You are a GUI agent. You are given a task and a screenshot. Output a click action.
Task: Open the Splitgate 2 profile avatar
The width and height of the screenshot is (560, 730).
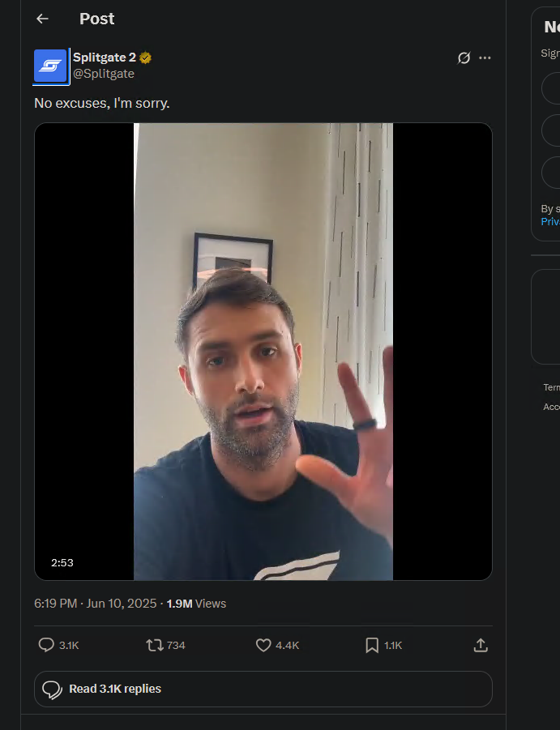click(x=50, y=66)
